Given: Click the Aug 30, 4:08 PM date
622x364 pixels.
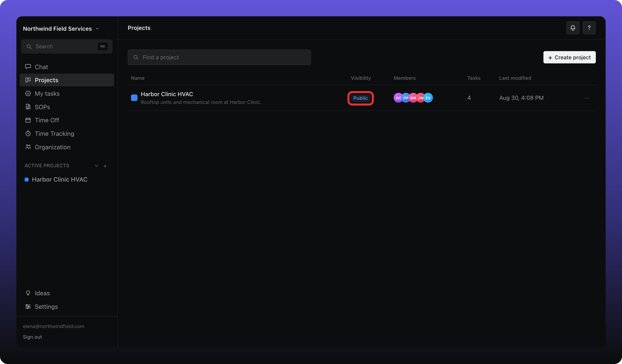Looking at the screenshot, I should coord(521,98).
